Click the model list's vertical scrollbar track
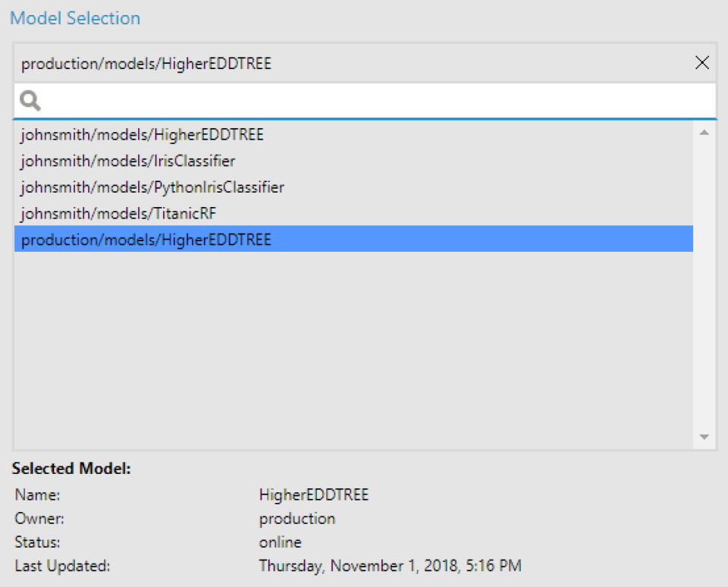Viewport: 728px width, 587px height. [x=704, y=284]
